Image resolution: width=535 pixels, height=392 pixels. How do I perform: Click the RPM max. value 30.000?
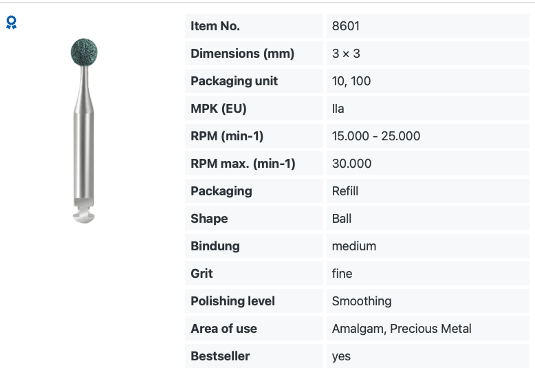pos(351,164)
